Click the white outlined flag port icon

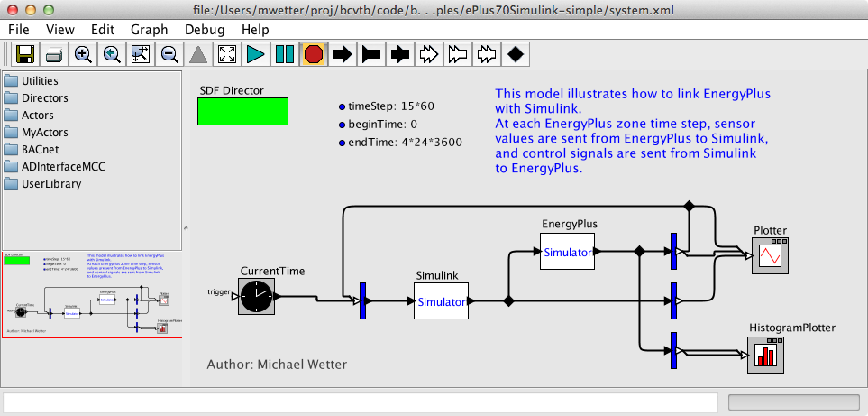tap(457, 54)
